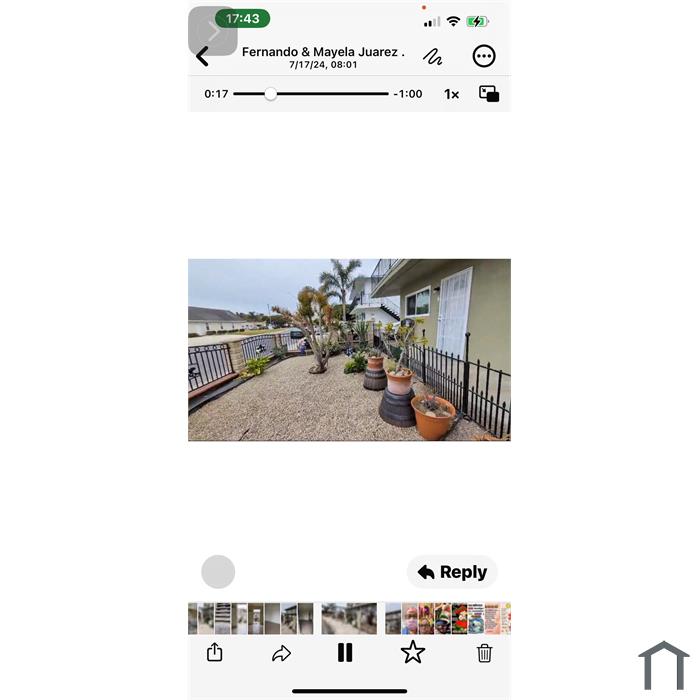Screen dimensions: 700x700
Task: Select the staircase thumbnail in filmstrip
Action: [x=223, y=619]
